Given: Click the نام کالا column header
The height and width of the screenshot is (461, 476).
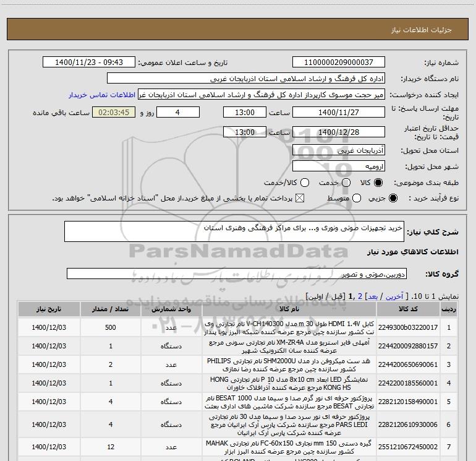Looking at the screenshot, I should [x=289, y=309].
